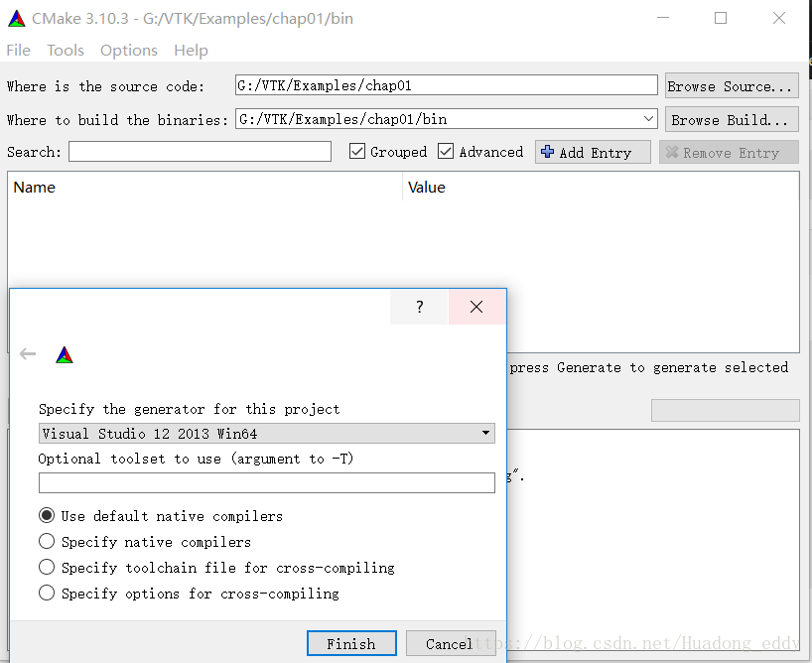Click the help question mark in dialog
Screen dimensions: 812x663
[420, 307]
